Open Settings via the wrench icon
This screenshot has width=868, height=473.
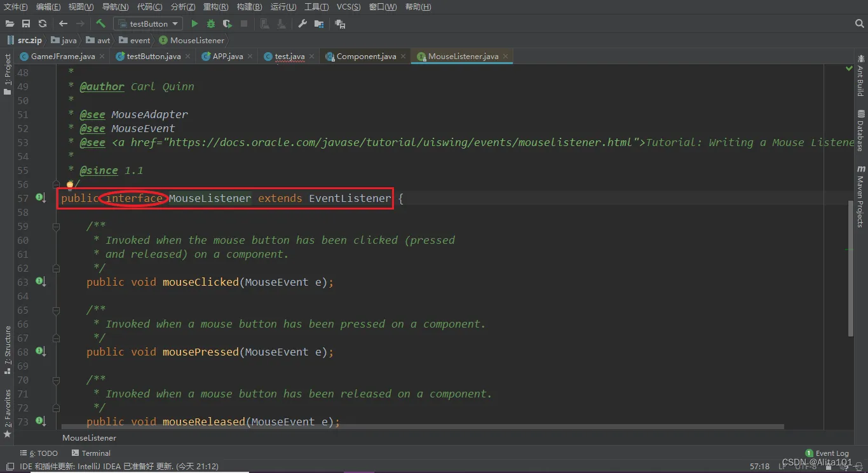(302, 23)
